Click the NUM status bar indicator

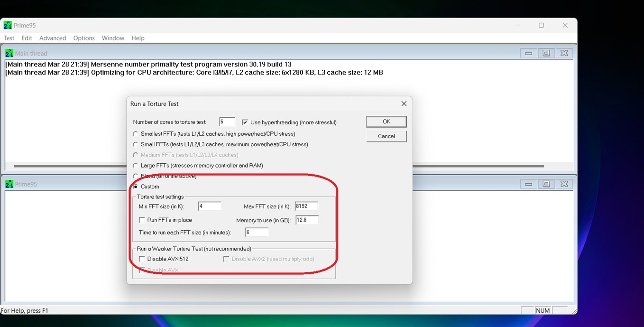[543, 310]
